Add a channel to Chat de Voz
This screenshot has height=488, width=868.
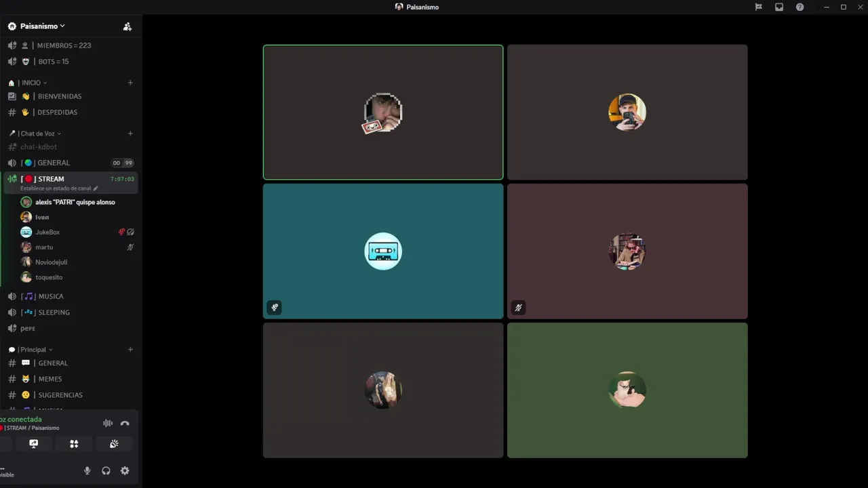(x=130, y=134)
